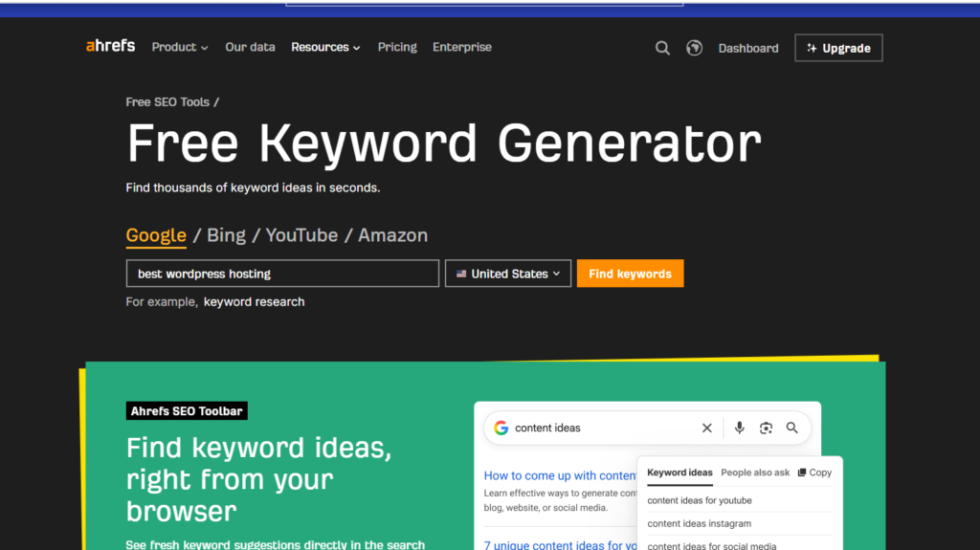Image resolution: width=980 pixels, height=550 pixels.
Task: Click the Find keywords button
Action: (x=630, y=274)
